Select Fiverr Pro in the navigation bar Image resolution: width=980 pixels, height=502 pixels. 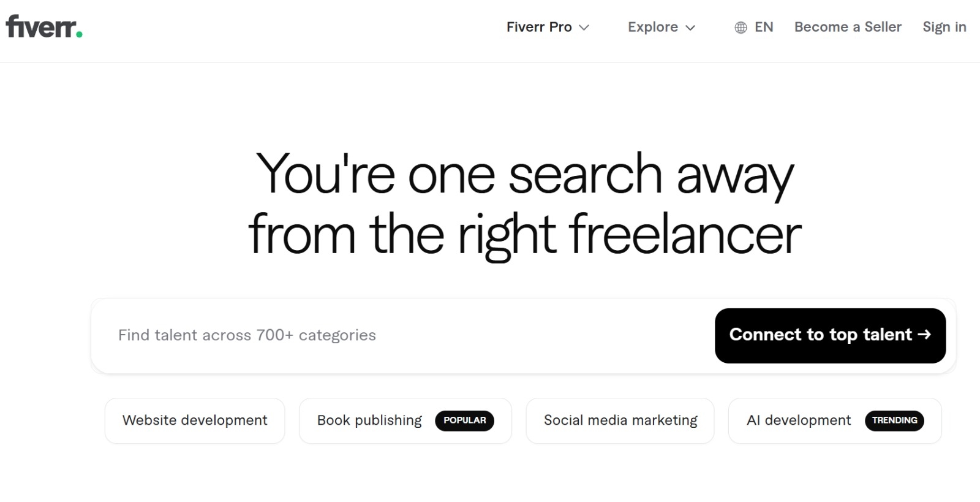click(538, 27)
